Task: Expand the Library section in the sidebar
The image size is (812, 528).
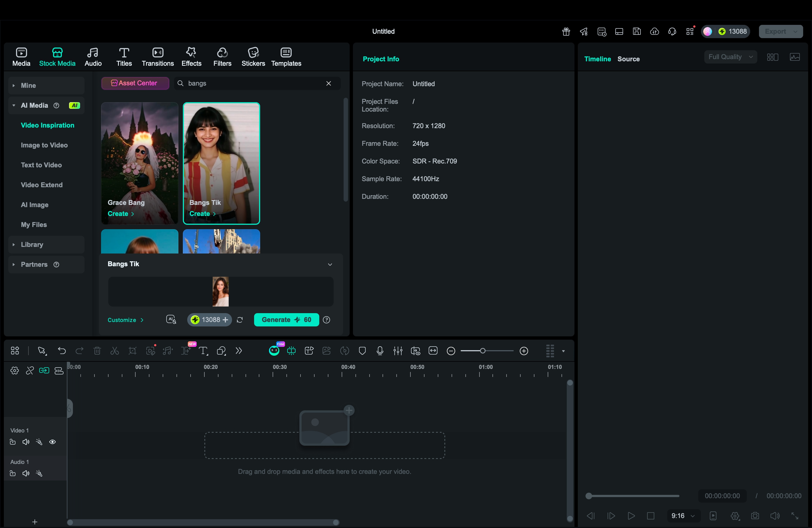Action: tap(32, 245)
